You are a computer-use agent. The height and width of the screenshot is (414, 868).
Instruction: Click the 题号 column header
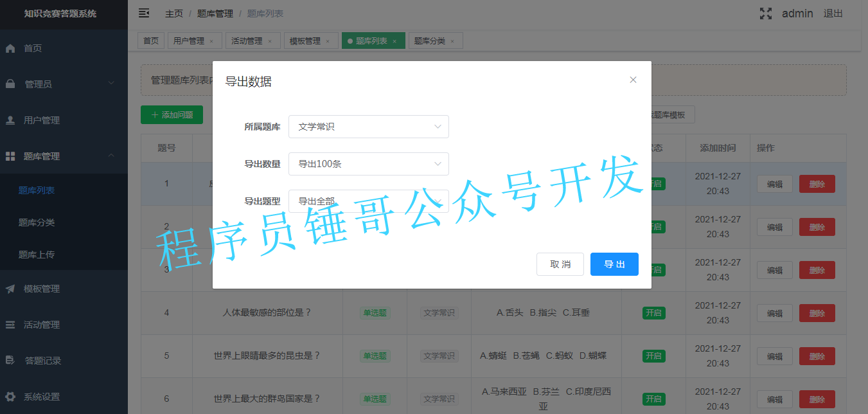point(166,148)
